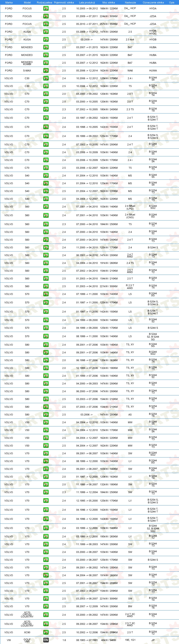Click the PB fuel icon in the Volvo C30 T5 row
The height and width of the screenshot is (644, 179).
tap(46, 86)
